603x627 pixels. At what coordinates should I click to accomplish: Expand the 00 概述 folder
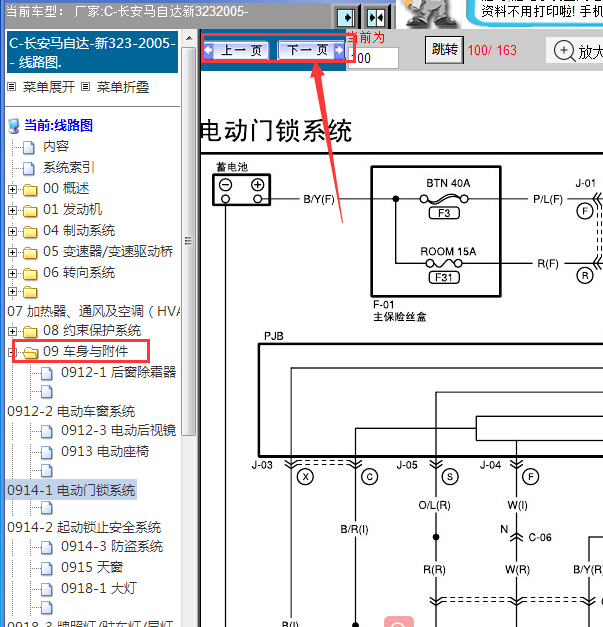tap(12, 189)
